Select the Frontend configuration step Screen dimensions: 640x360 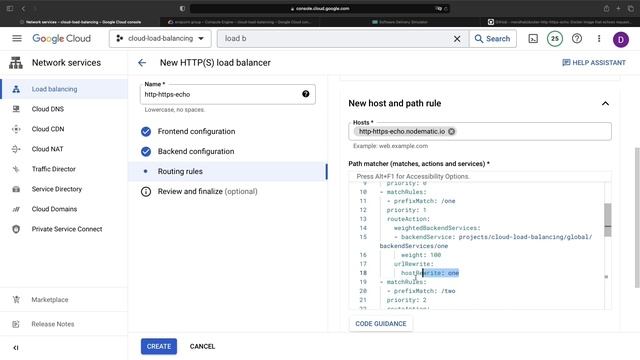196,131
